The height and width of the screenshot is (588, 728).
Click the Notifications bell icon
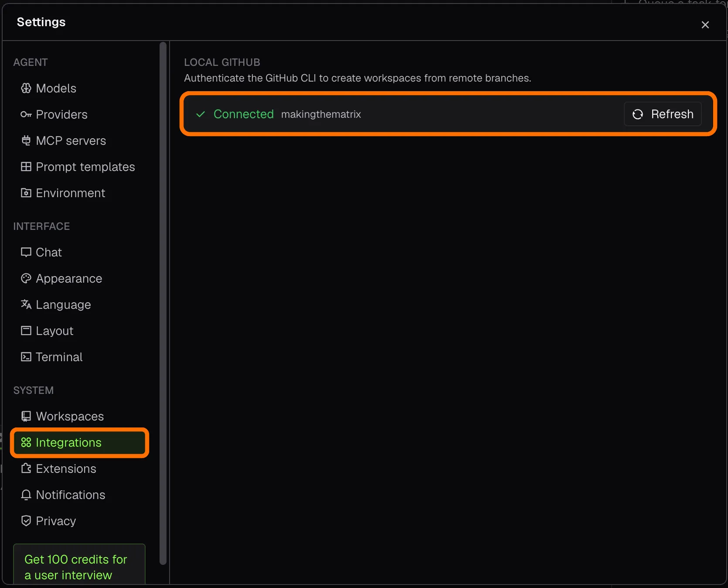[x=26, y=495]
